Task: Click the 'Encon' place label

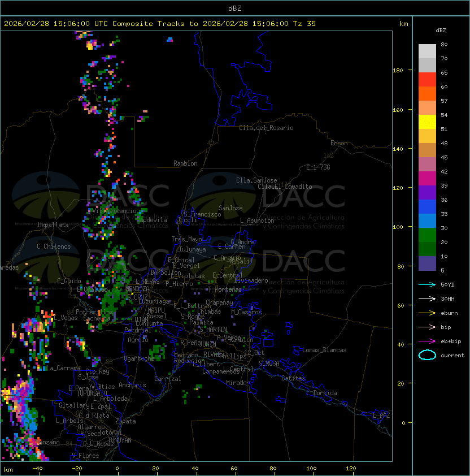Action: [339, 143]
